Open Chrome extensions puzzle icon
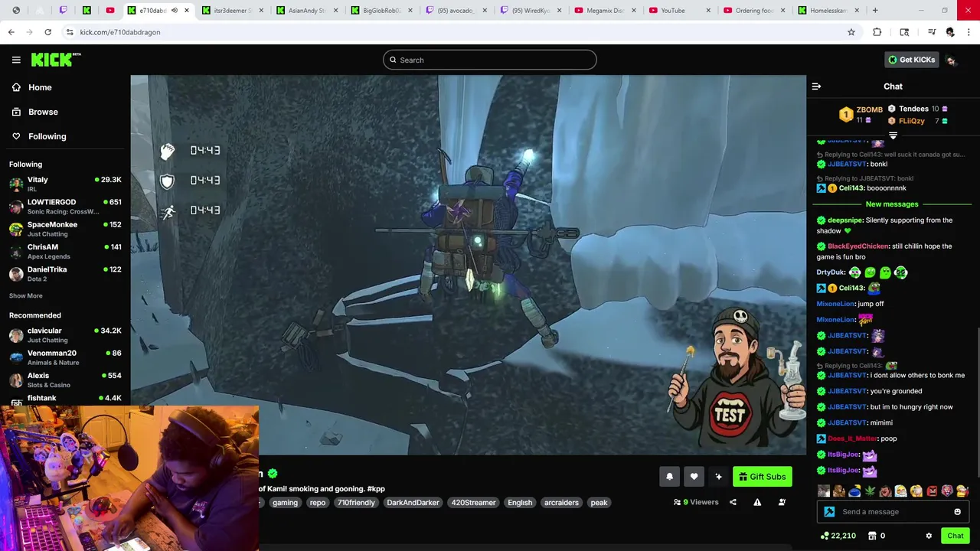The height and width of the screenshot is (551, 980). pos(877,32)
